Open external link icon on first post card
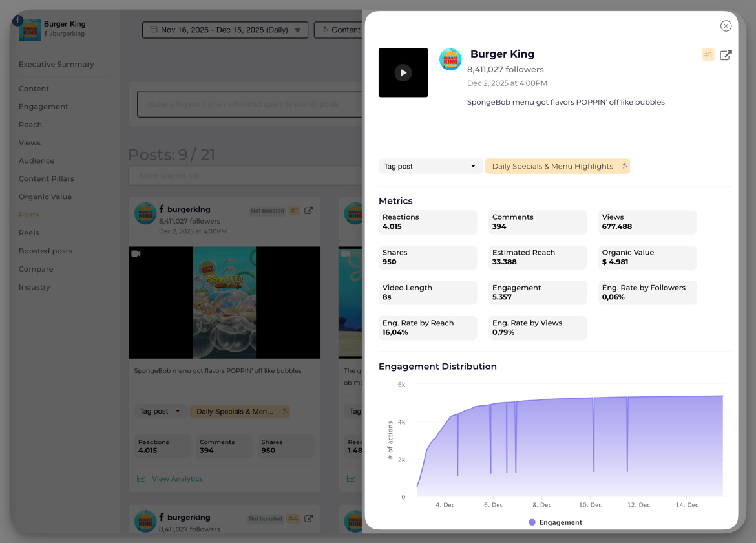Image resolution: width=756 pixels, height=543 pixels. click(x=309, y=211)
